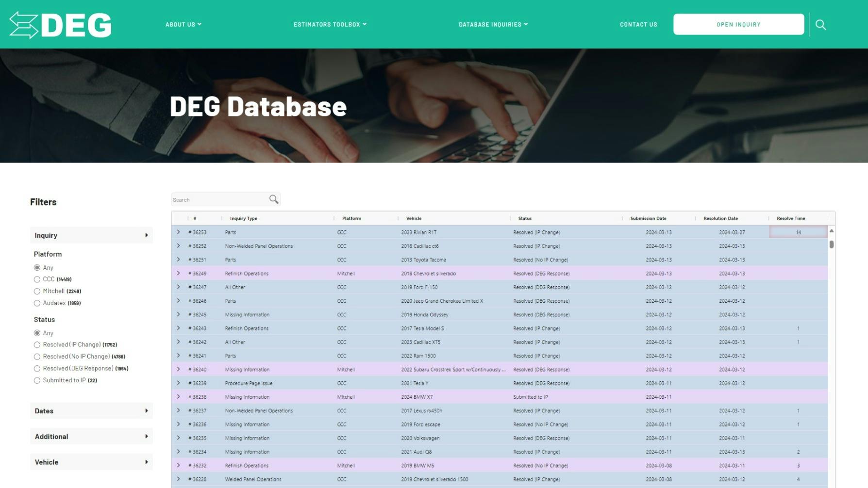This screenshot has height=488, width=868.
Task: Select the Mitchell platform filter
Action: click(x=37, y=291)
